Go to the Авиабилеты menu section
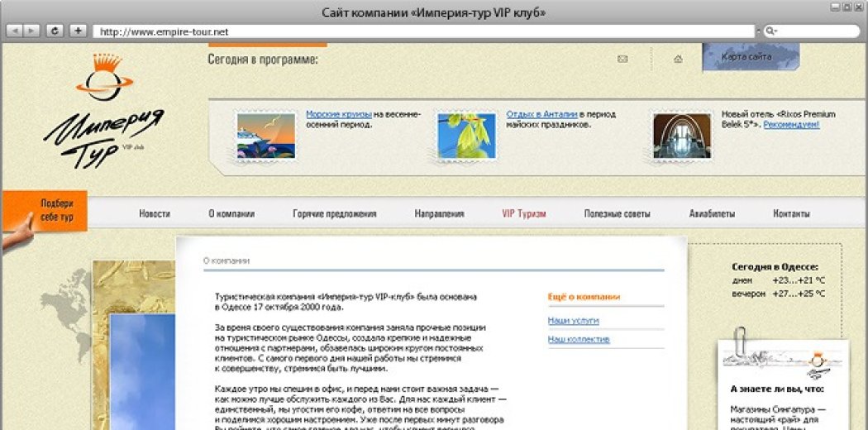Viewport: 868px width, 430px height. click(x=712, y=213)
